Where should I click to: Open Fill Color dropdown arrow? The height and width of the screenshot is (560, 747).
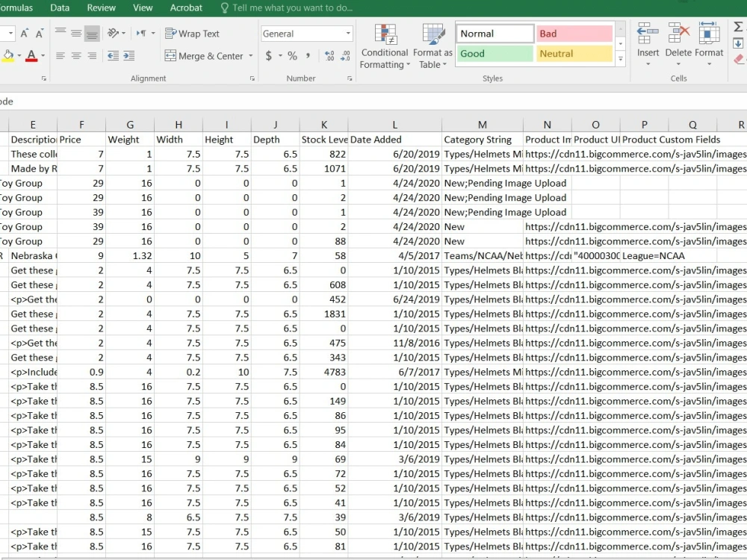19,56
